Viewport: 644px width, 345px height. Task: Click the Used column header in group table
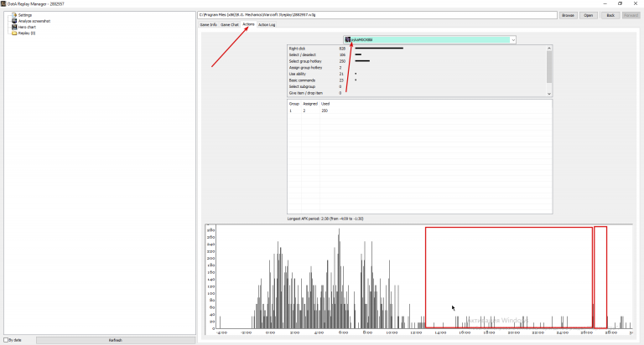(x=325, y=104)
